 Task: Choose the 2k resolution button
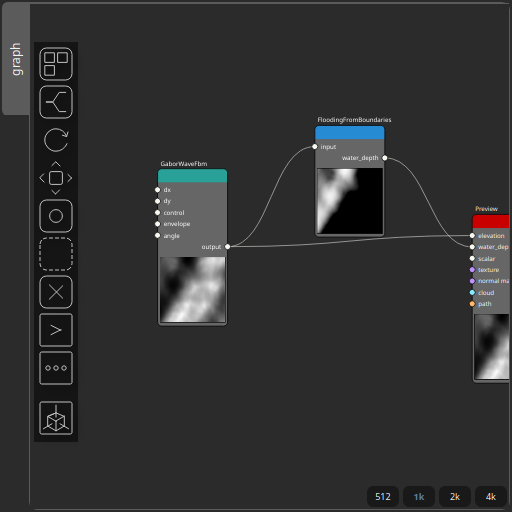pos(455,497)
